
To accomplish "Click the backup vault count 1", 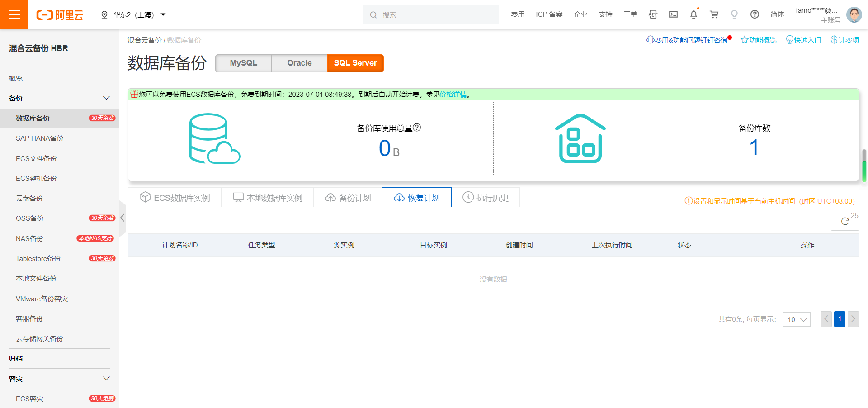I will pyautogui.click(x=754, y=147).
